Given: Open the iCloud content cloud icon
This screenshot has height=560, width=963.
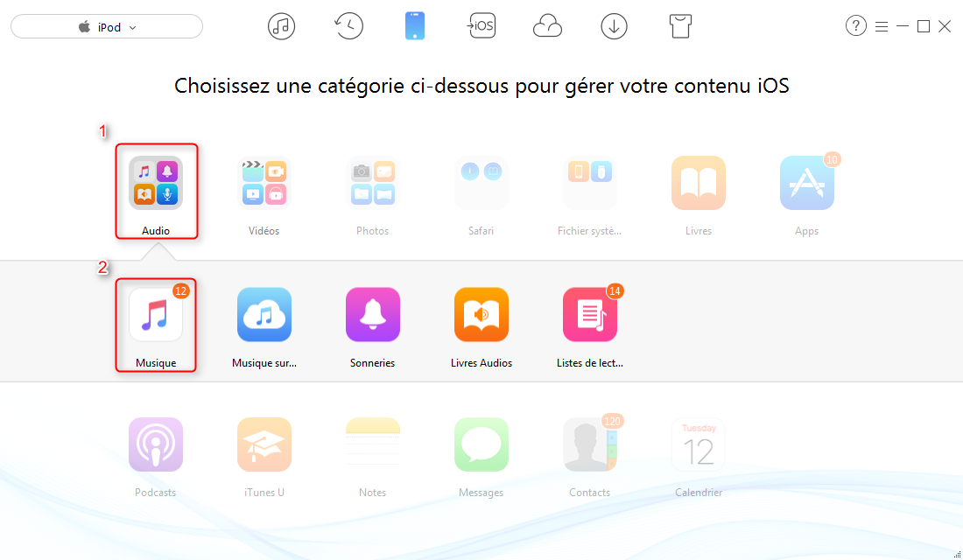Looking at the screenshot, I should point(547,26).
